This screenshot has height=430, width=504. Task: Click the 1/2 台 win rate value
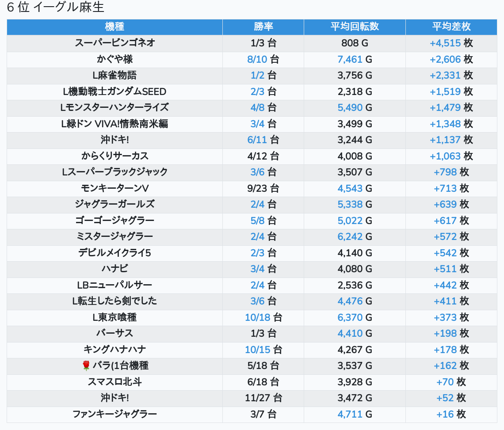click(x=263, y=75)
